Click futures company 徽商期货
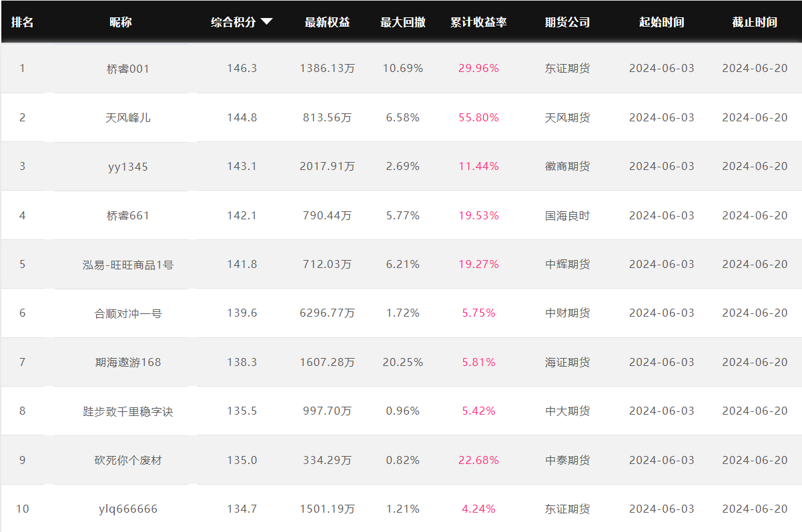 pos(567,166)
